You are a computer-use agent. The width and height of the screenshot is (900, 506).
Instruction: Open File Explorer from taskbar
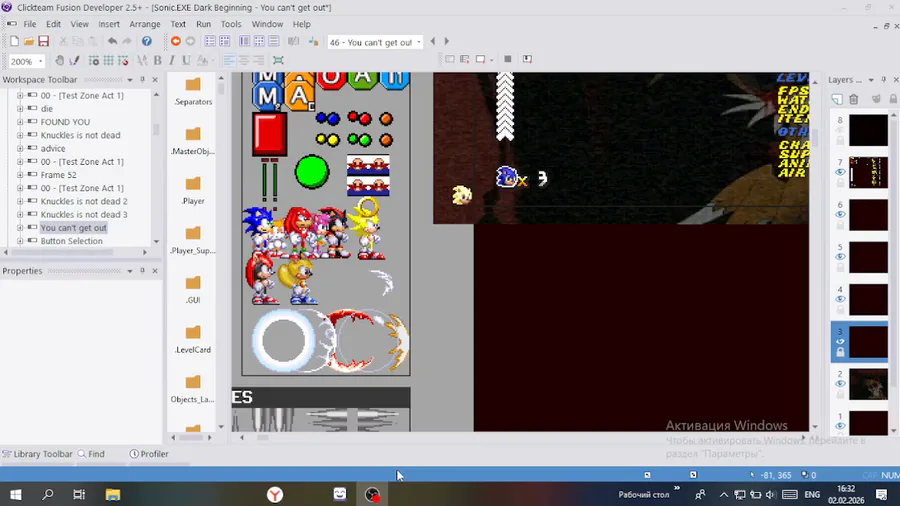(112, 495)
